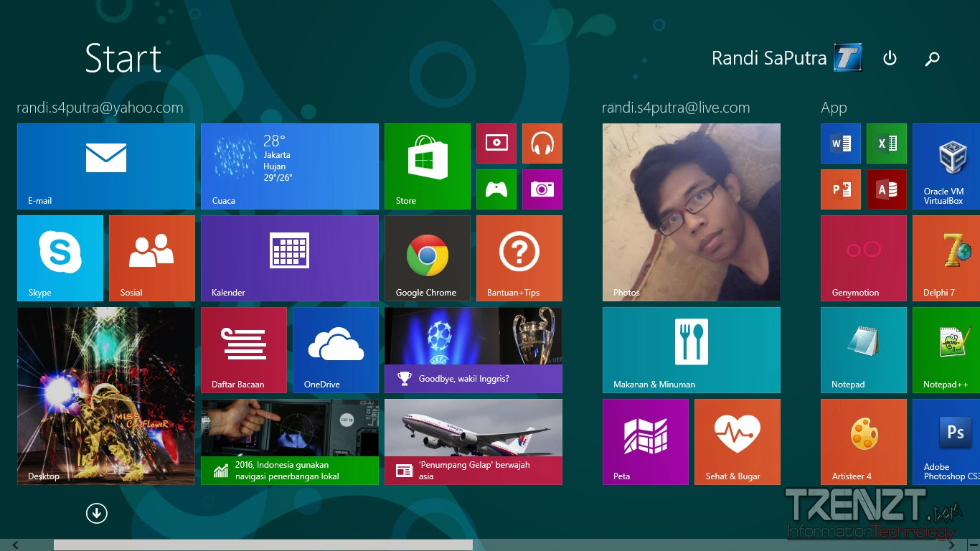Open Artisteer 4
Viewport: 980px width, 551px height.
point(863,442)
